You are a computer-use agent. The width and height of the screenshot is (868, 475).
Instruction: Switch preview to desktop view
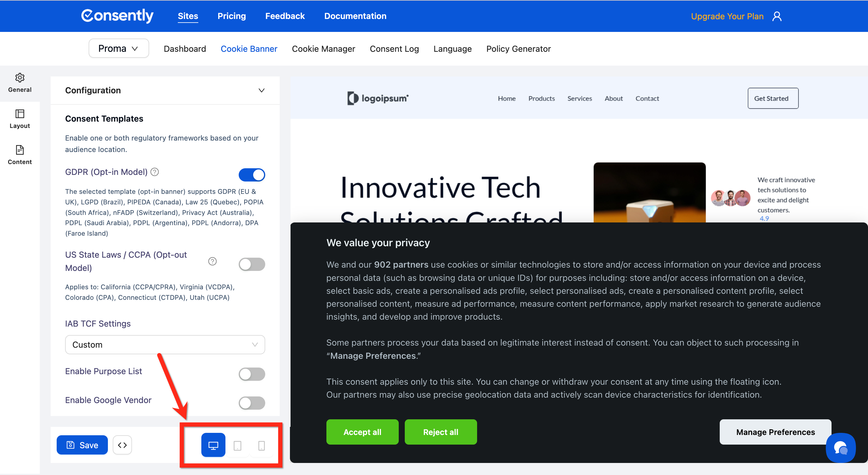(213, 445)
